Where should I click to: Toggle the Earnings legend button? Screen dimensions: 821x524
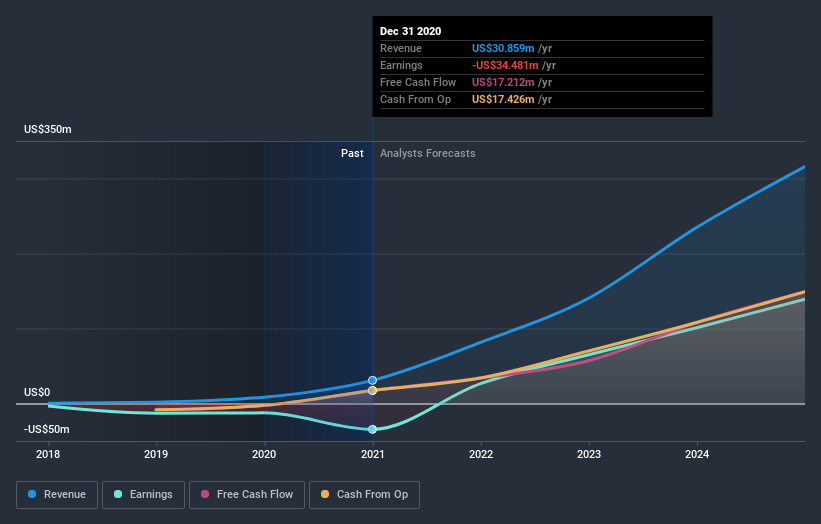coord(143,495)
